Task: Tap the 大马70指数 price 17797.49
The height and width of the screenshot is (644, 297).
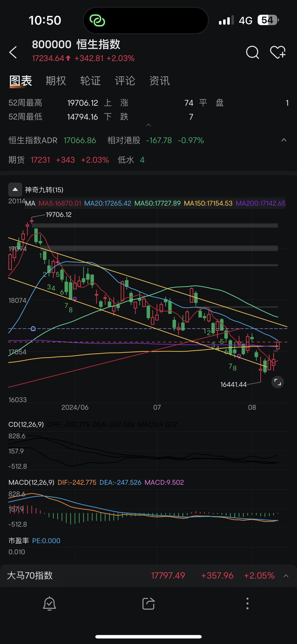Action: pyautogui.click(x=168, y=576)
